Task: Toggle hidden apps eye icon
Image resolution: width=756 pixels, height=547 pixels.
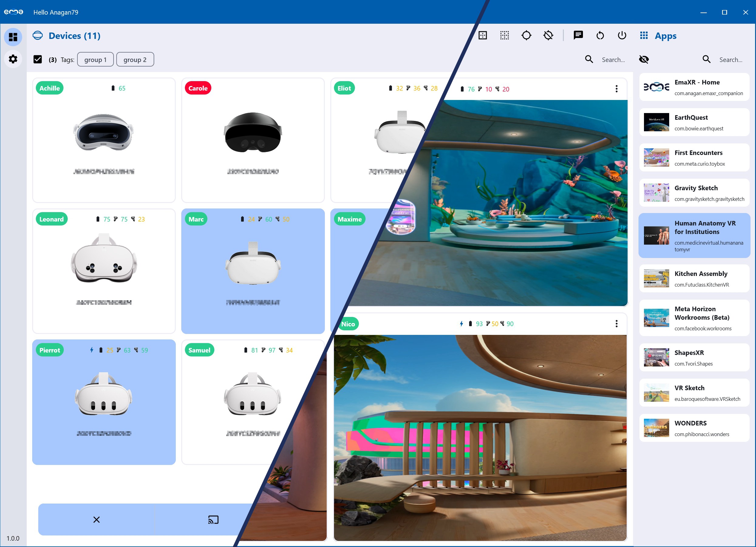Action: tap(644, 59)
